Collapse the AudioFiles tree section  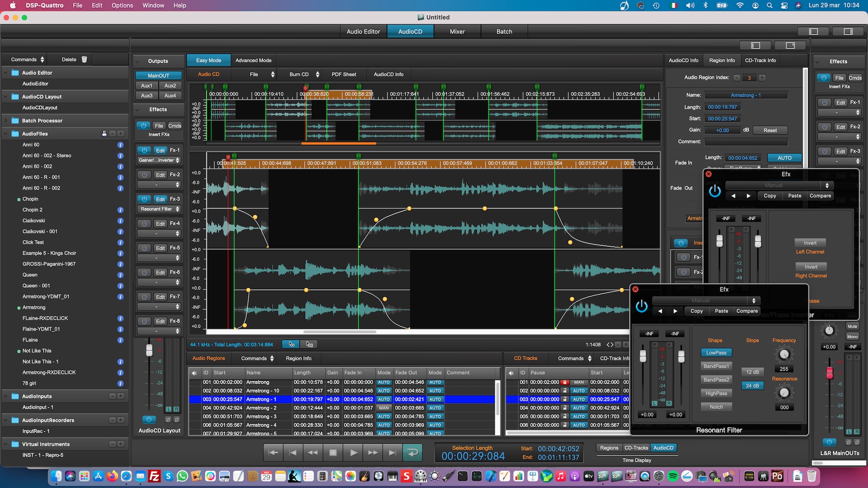pos(6,134)
